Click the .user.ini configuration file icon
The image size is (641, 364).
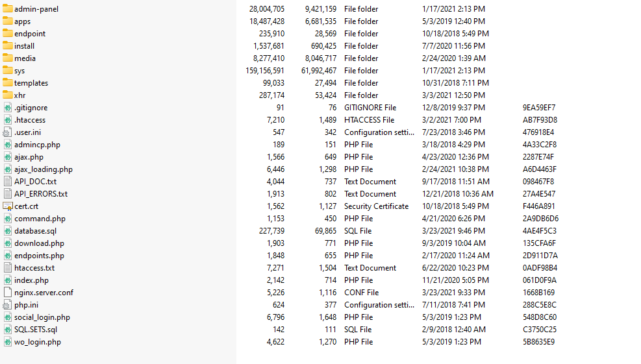pos(8,132)
